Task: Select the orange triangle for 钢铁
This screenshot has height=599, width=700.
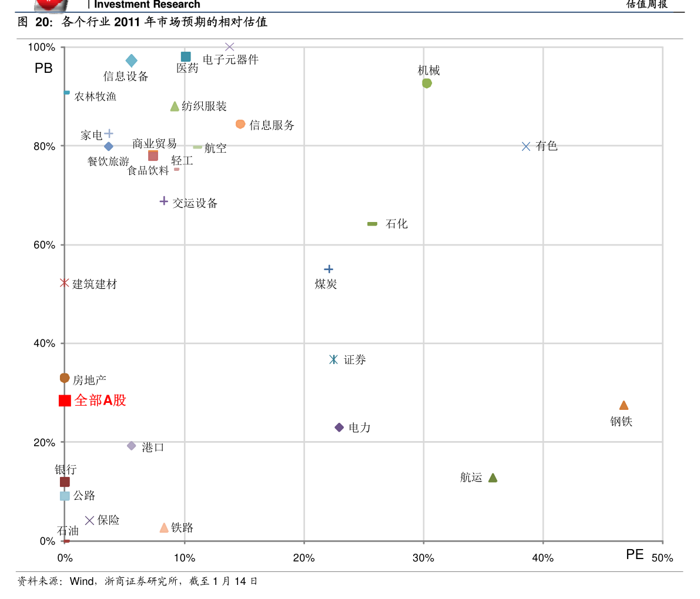Action: click(624, 405)
